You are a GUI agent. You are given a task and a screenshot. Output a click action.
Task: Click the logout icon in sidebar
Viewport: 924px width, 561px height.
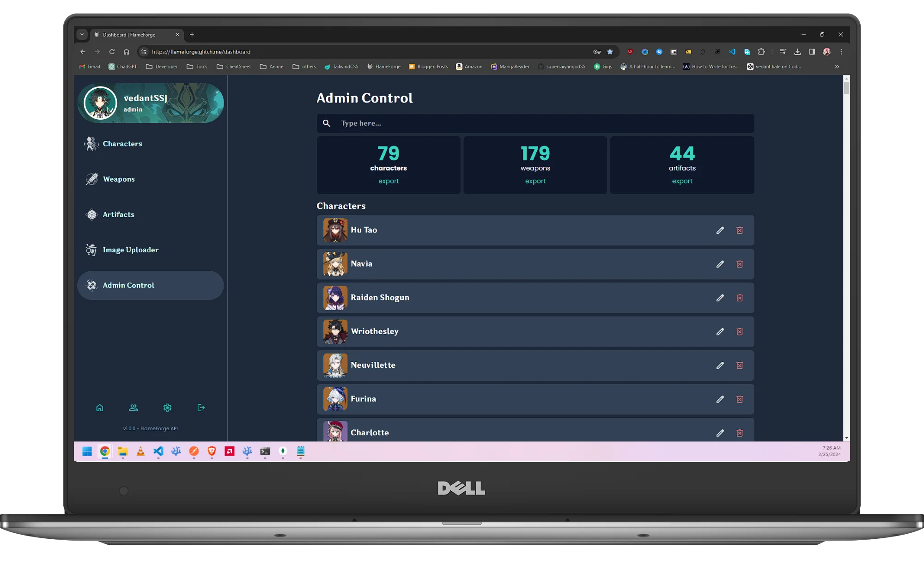point(201,408)
